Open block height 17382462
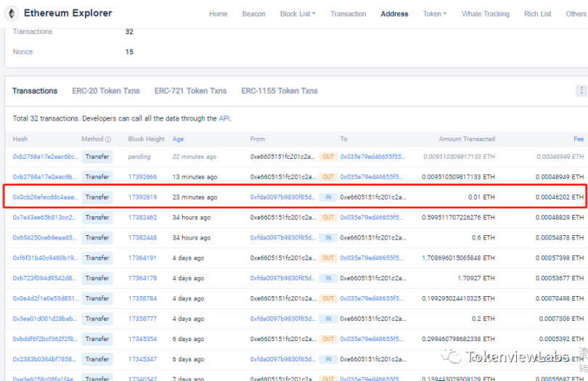588x381 pixels. point(142,218)
